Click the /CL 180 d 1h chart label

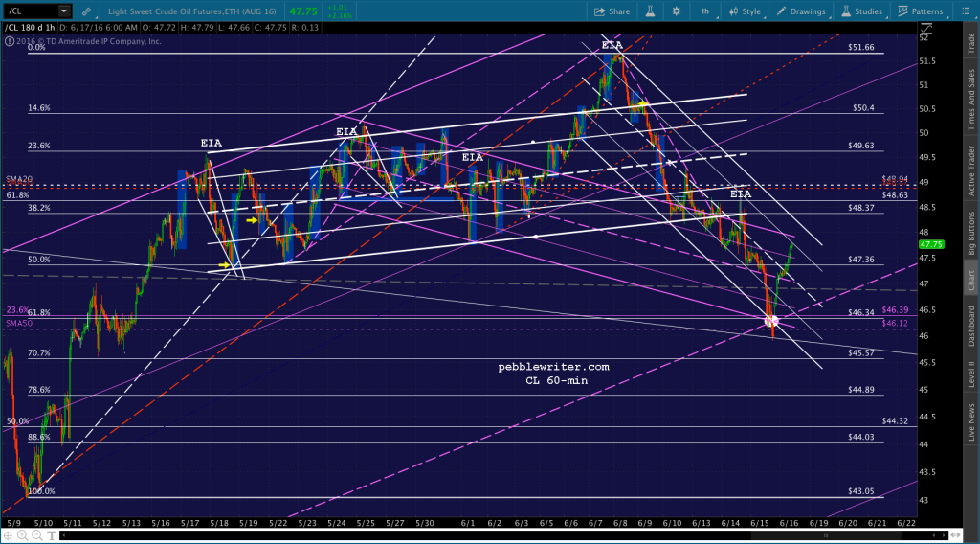coord(30,28)
